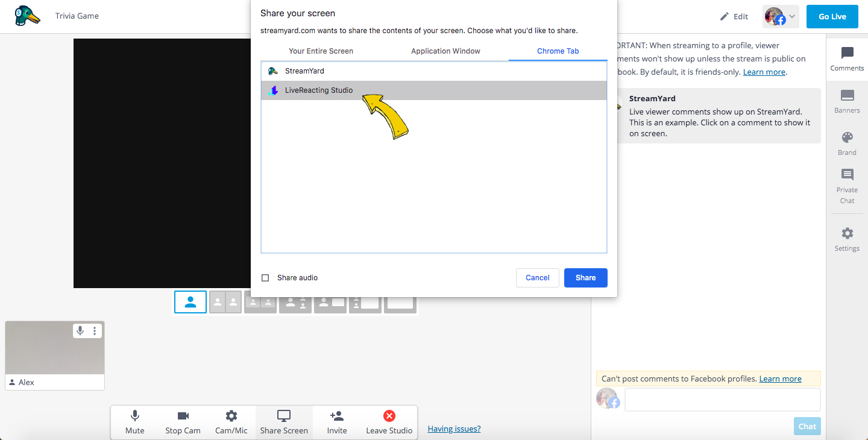Open the Comments sidebar panel

[x=847, y=59]
